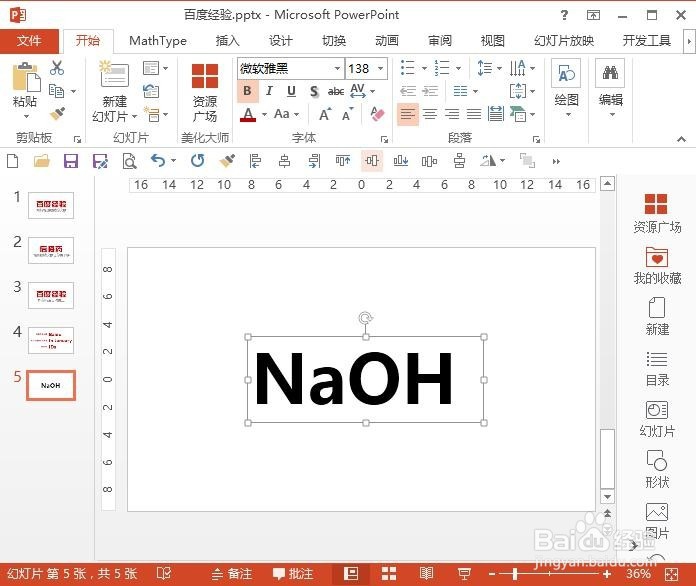Open the font color dropdown arrow
The image size is (696, 586).
click(264, 114)
